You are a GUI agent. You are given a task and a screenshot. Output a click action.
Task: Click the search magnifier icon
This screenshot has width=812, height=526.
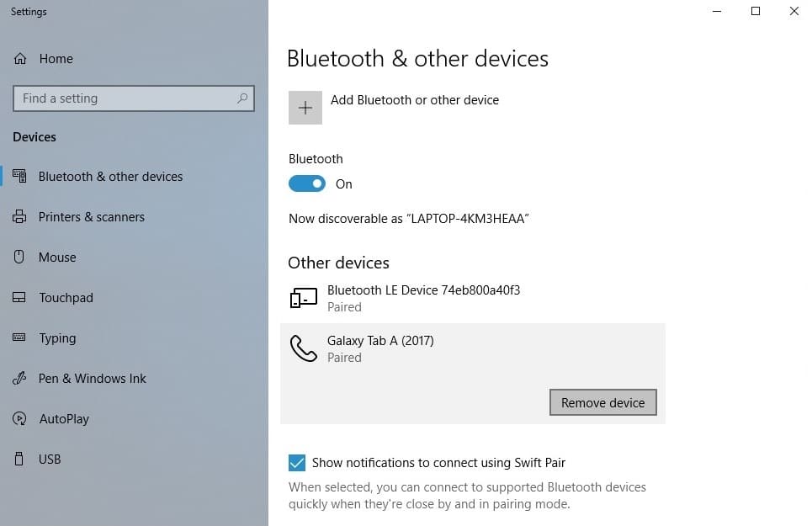click(242, 98)
